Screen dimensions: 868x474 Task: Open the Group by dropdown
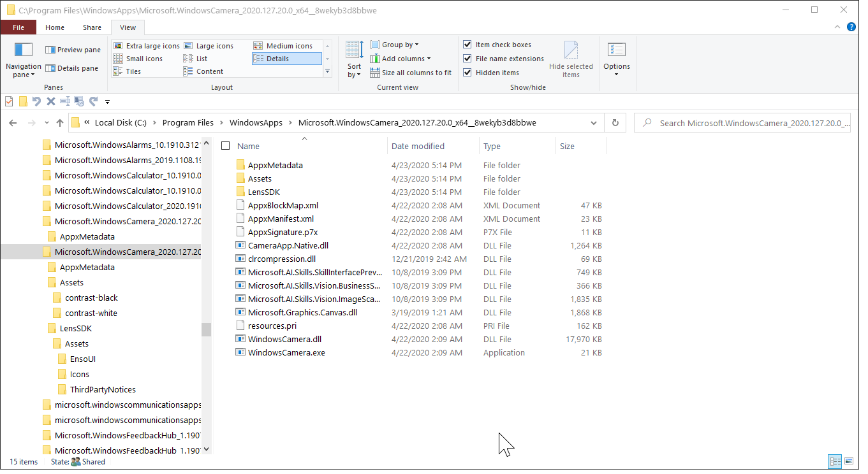[395, 45]
